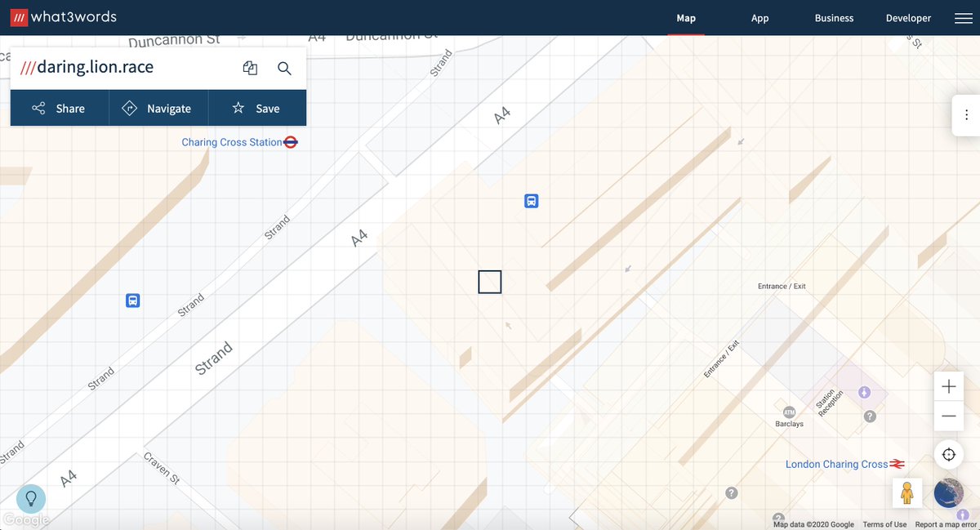Screen dimensions: 980x530
Task: Click the Google logo on map
Action: 26,520
